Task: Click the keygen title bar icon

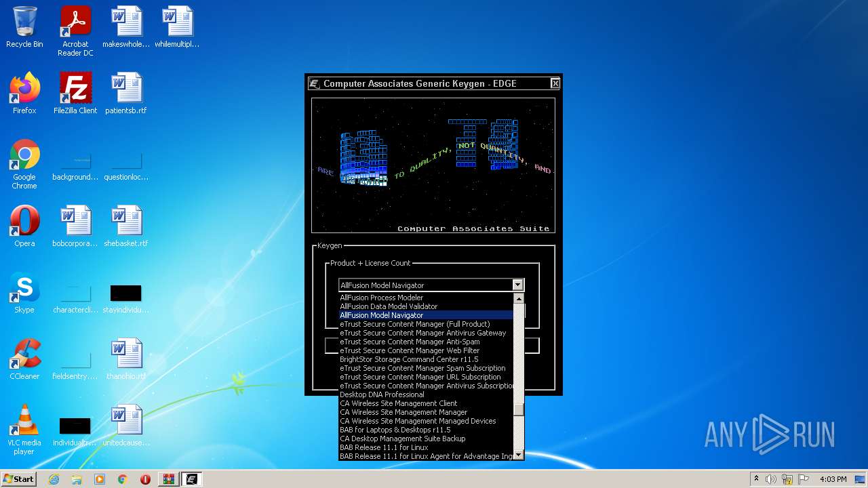Action: pos(314,83)
